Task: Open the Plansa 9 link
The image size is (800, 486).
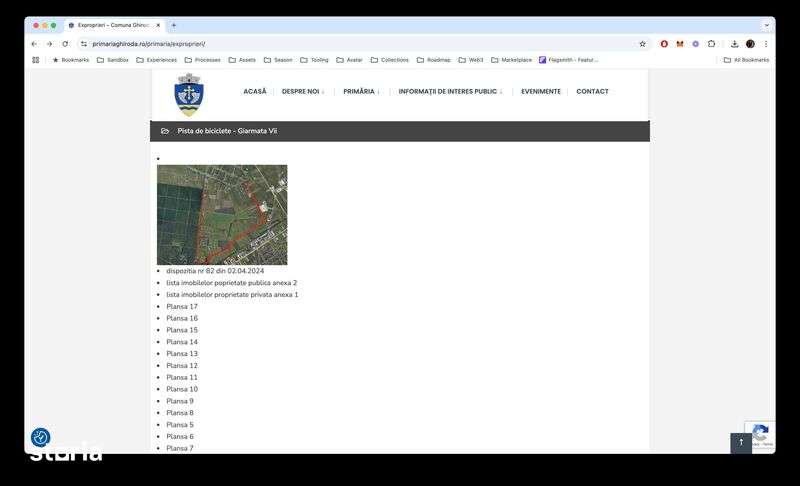Action: (180, 401)
